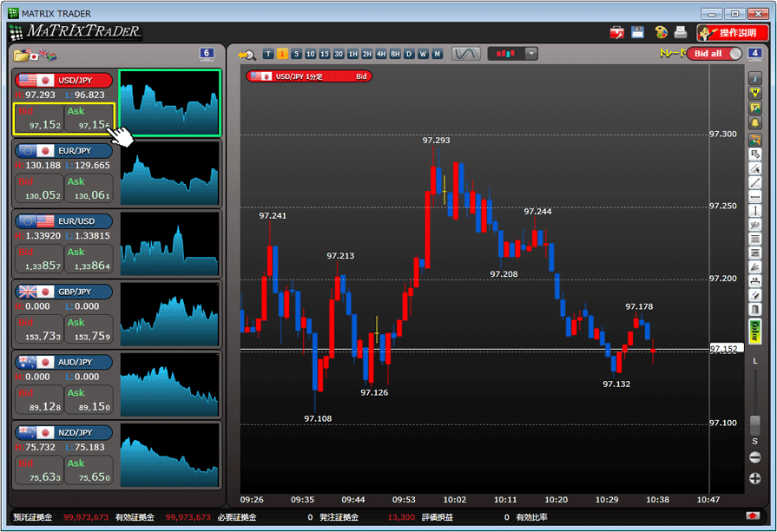
Task: Select the NZD/JPY currency pair header
Action: (64, 432)
